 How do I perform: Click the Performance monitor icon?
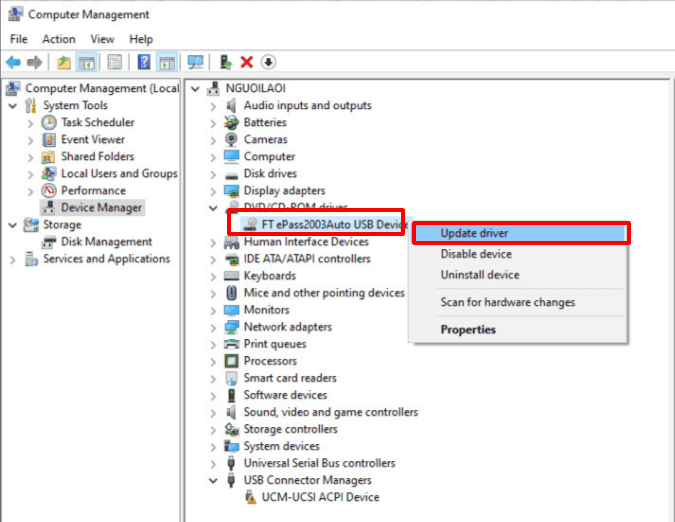(x=49, y=191)
